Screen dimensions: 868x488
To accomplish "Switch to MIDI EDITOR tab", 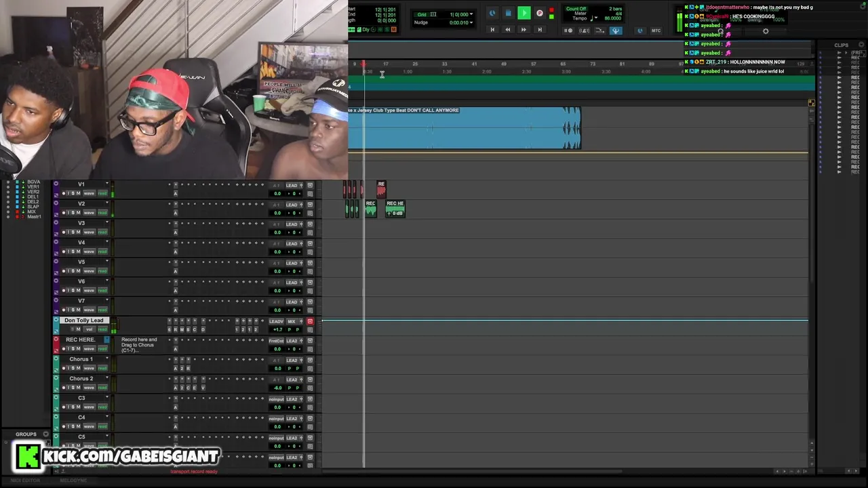I will tap(26, 481).
